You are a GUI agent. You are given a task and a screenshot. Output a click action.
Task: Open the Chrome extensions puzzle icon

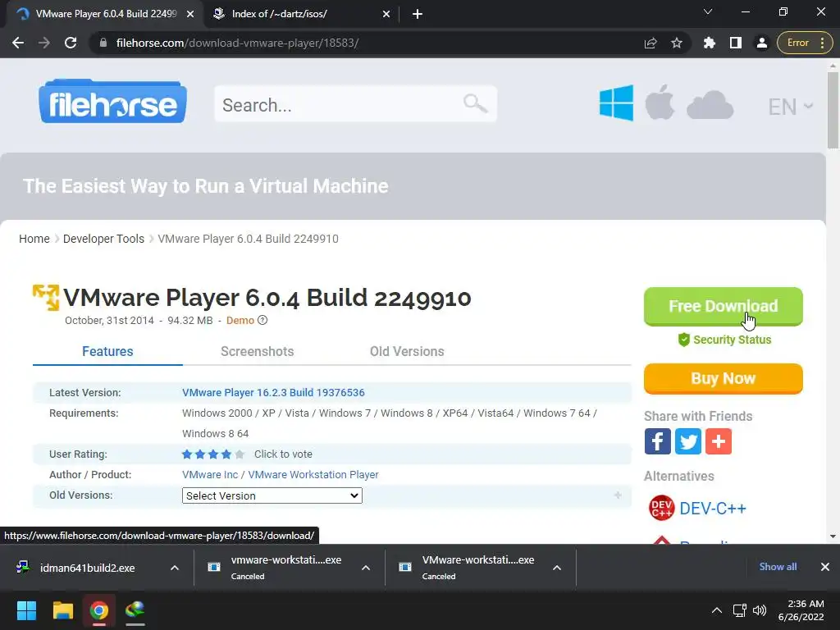coord(710,43)
